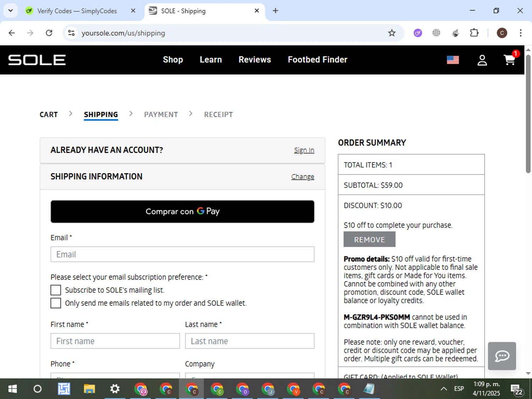Click the globe extension icon
This screenshot has width=532, height=399.
coord(436,33)
